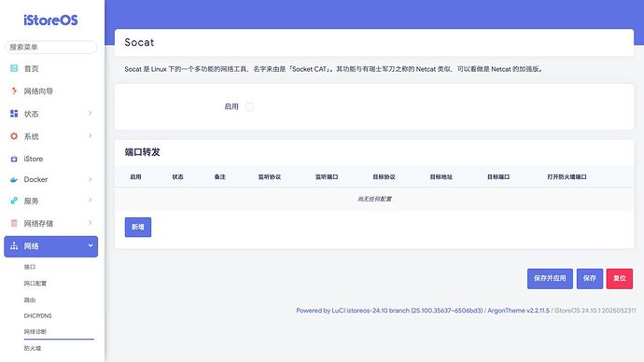Click the 状态 status grid icon
Image resolution: width=644 pixels, height=362 pixels.
[x=14, y=113]
